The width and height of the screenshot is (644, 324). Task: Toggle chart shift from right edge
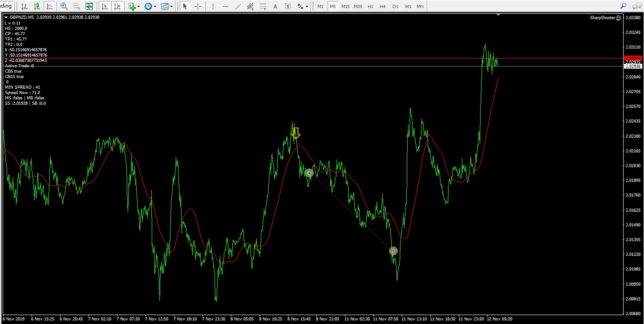point(117,6)
